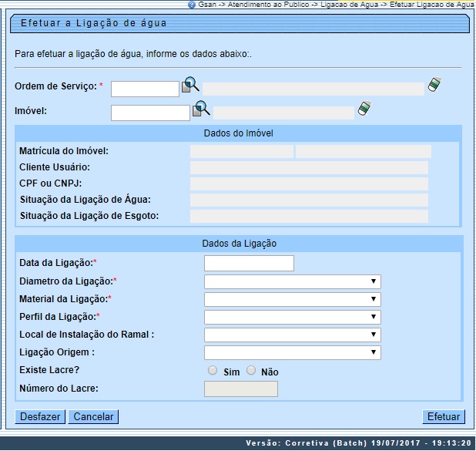Open the Material da Ligação dropdown
The height and width of the screenshot is (451, 476).
click(293, 299)
